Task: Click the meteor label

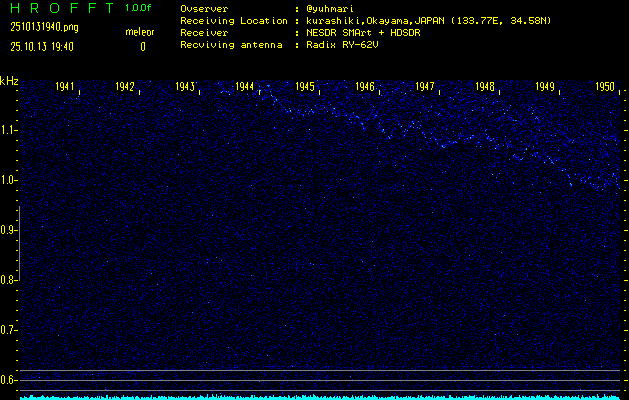Action: click(139, 33)
